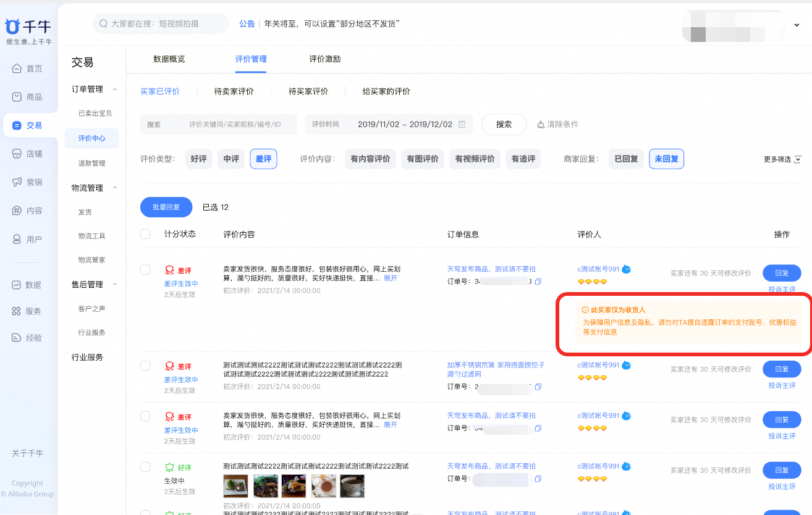Viewport: 812px width, 515px height.
Task: Open 店铺 shop icon in sidebar
Action: tap(17, 154)
